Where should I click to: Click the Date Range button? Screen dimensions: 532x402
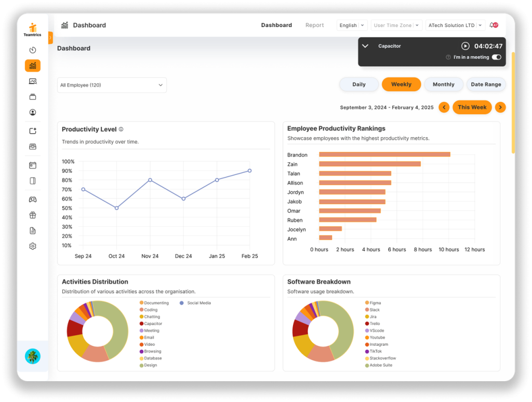(486, 84)
